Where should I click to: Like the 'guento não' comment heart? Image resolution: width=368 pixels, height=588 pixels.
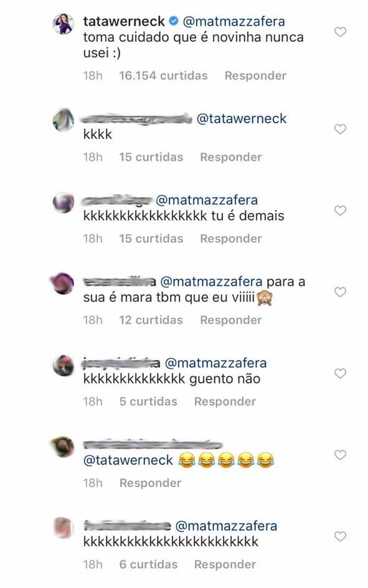point(340,373)
